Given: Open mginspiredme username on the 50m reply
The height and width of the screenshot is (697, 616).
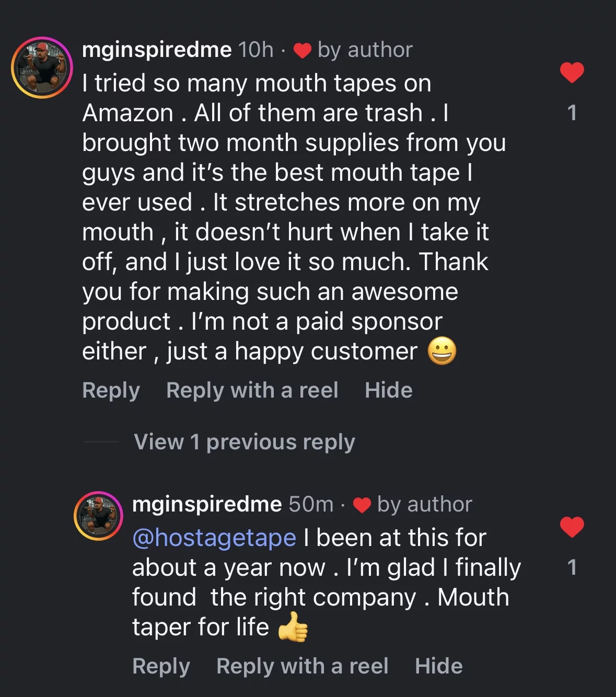Looking at the screenshot, I should [x=207, y=505].
